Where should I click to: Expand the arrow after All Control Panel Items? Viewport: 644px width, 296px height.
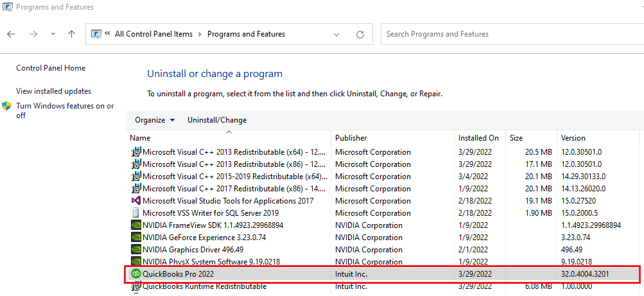[x=200, y=34]
